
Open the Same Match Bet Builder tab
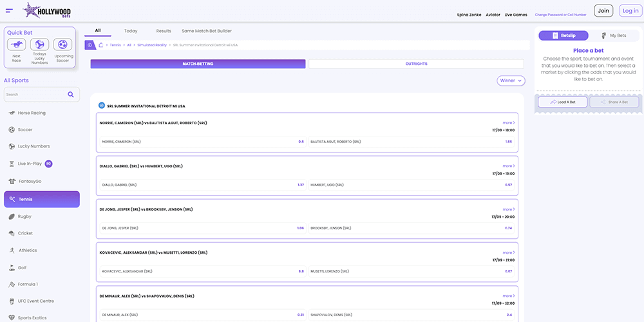[x=207, y=31]
